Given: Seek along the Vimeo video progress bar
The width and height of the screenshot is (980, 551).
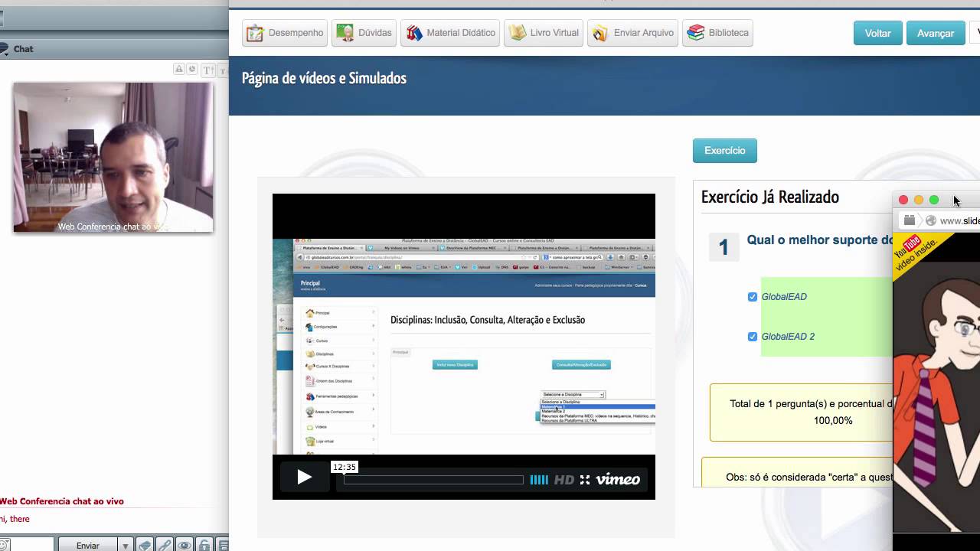Looking at the screenshot, I should click(433, 480).
